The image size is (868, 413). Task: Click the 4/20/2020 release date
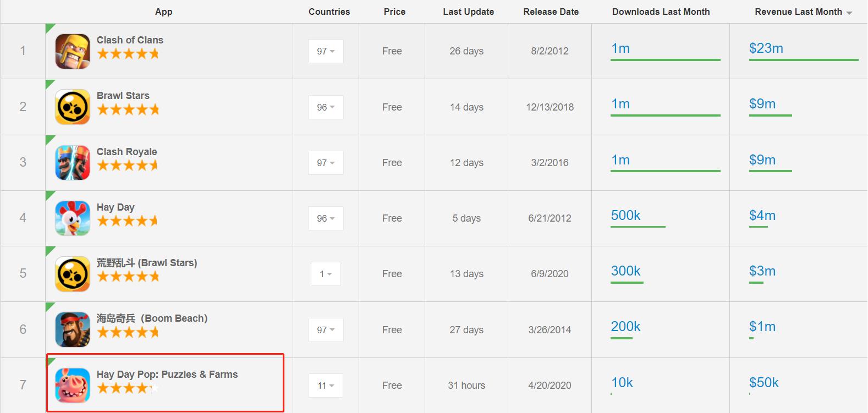click(550, 386)
